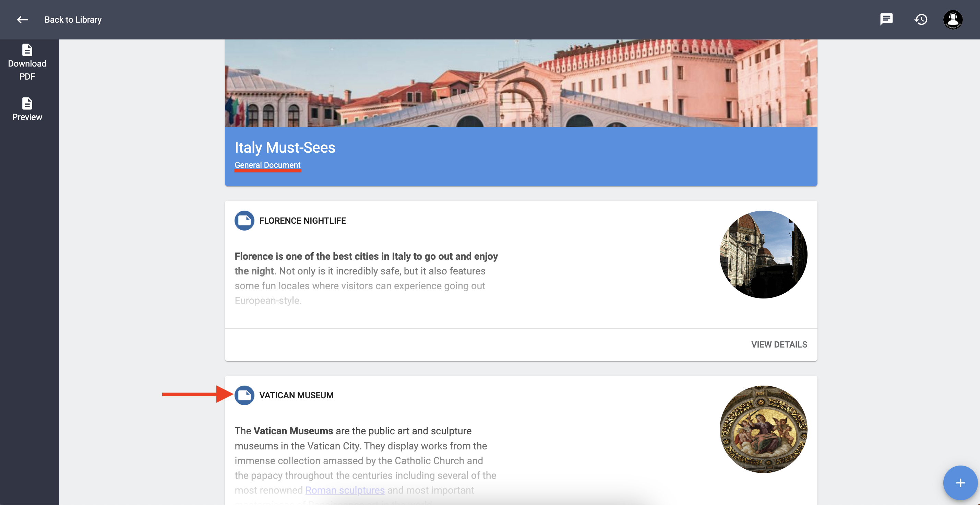The width and height of the screenshot is (980, 505).
Task: Expand Florence Nightlife via View Details
Action: (x=779, y=344)
